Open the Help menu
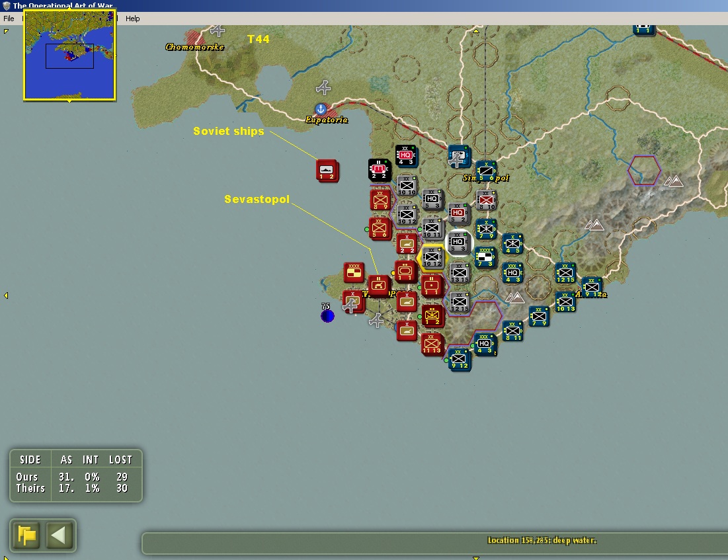 click(x=132, y=19)
